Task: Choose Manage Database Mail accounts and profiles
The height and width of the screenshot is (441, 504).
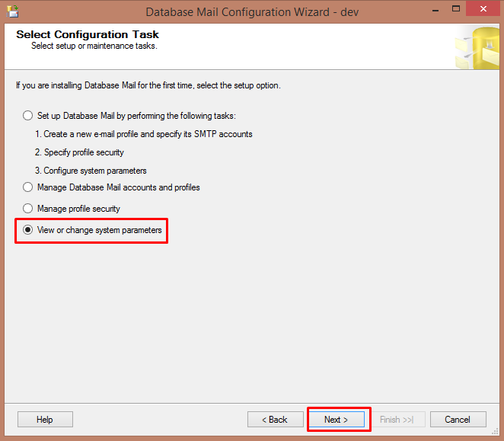Action: coord(29,187)
